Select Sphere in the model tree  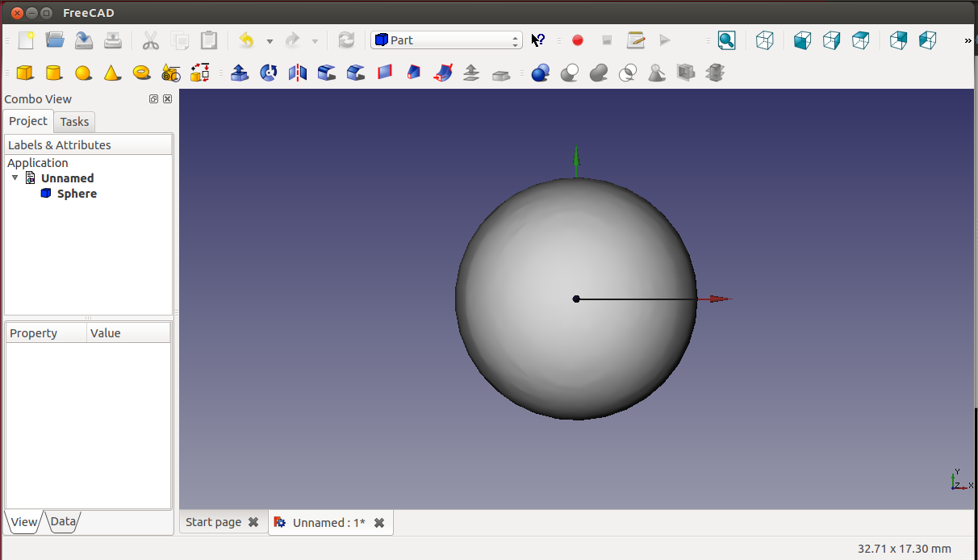(77, 194)
